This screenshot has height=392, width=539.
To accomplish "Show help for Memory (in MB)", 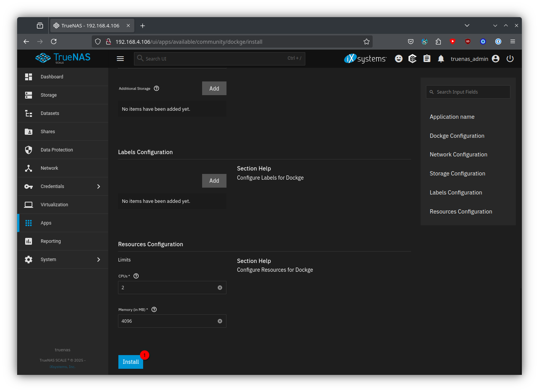I will click(154, 309).
